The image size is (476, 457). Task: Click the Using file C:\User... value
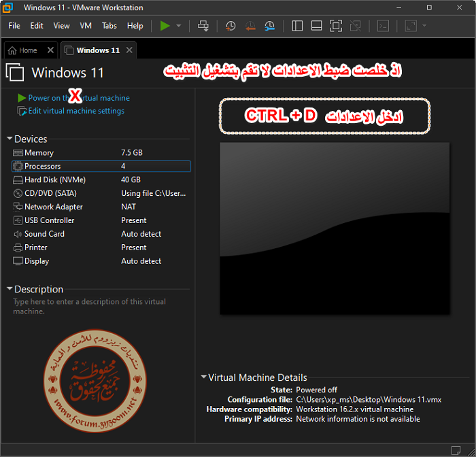pyautogui.click(x=153, y=193)
